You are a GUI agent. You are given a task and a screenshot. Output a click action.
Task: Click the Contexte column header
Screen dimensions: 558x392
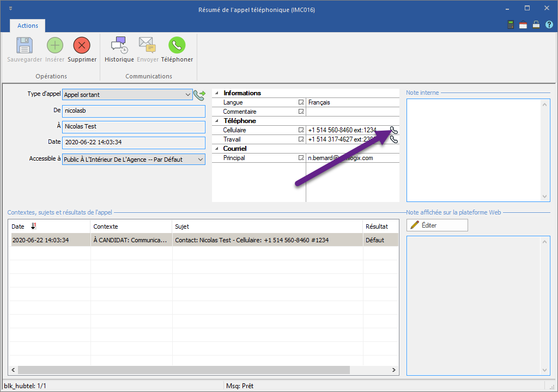click(x=131, y=226)
